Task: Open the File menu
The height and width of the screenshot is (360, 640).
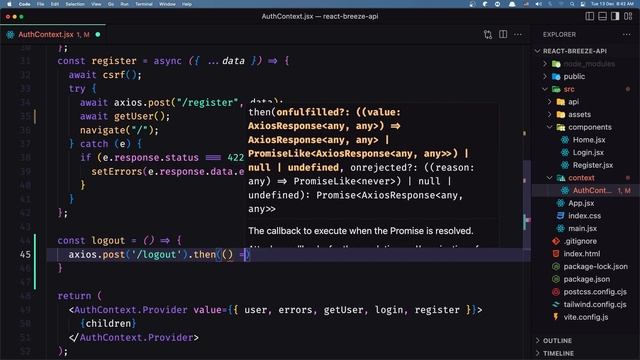Action: pyautogui.click(x=40, y=4)
